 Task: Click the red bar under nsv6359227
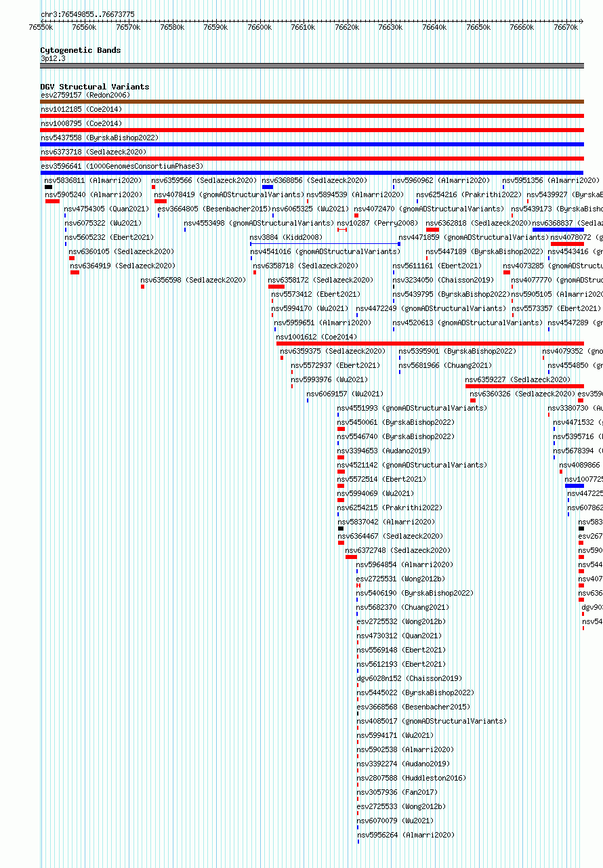pyautogui.click(x=524, y=386)
